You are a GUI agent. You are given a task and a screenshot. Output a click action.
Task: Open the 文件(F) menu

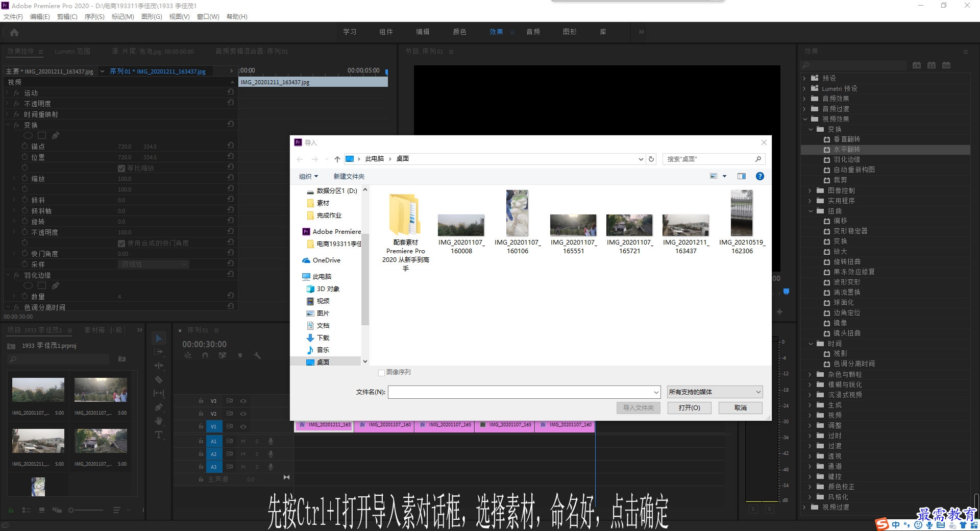[13, 17]
